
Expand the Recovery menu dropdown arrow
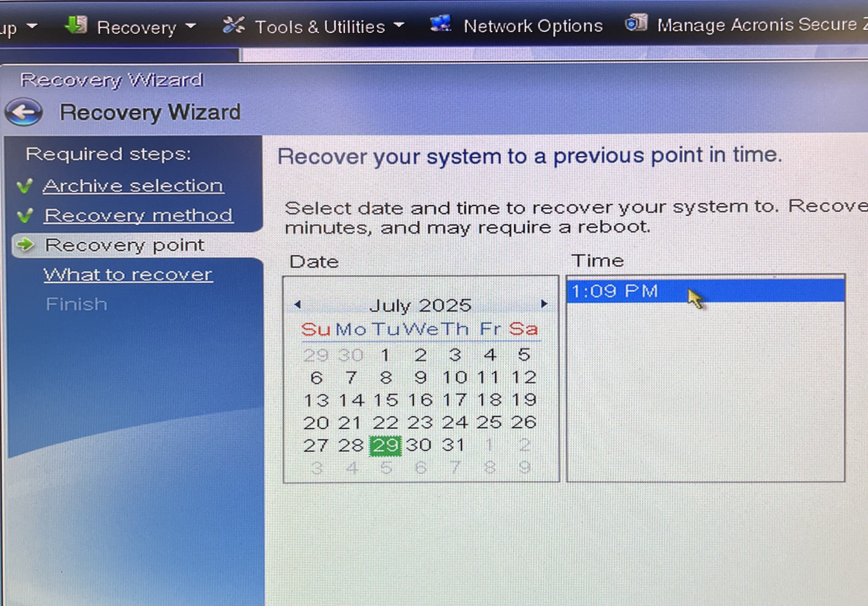[191, 26]
